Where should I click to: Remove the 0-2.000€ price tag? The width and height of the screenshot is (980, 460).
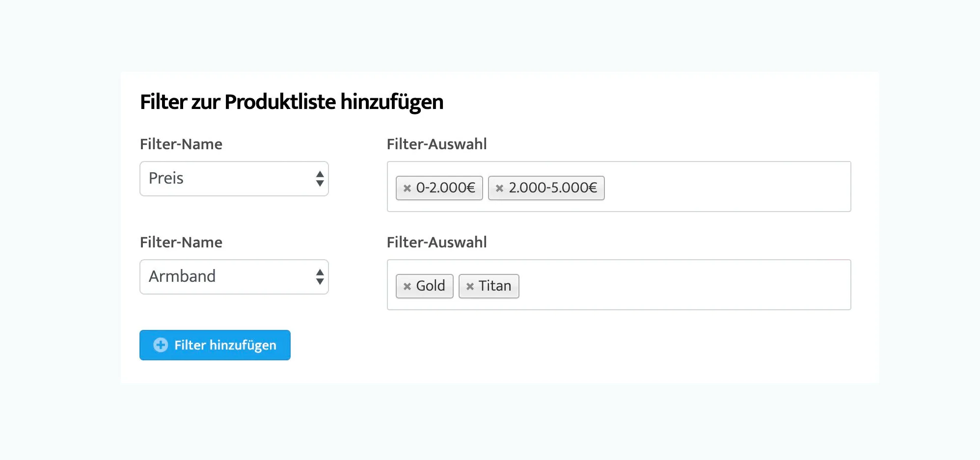point(407,188)
